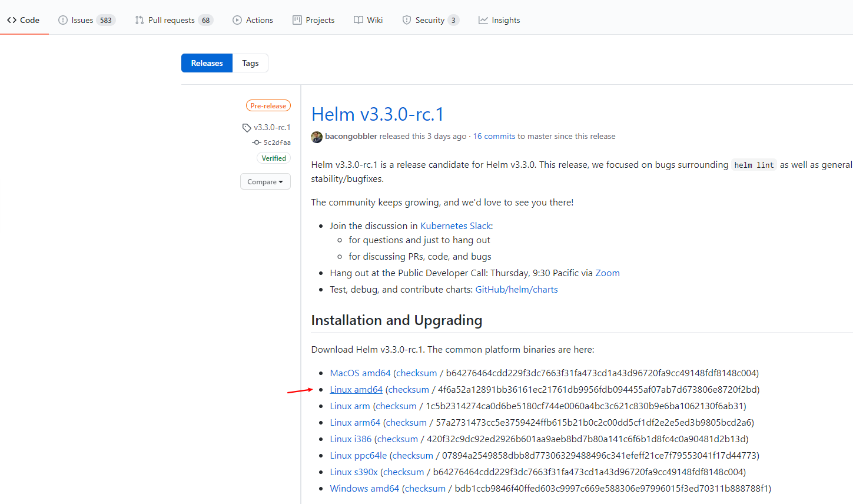This screenshot has width=853, height=504.
Task: Click the Pull requests icon
Action: pos(140,20)
